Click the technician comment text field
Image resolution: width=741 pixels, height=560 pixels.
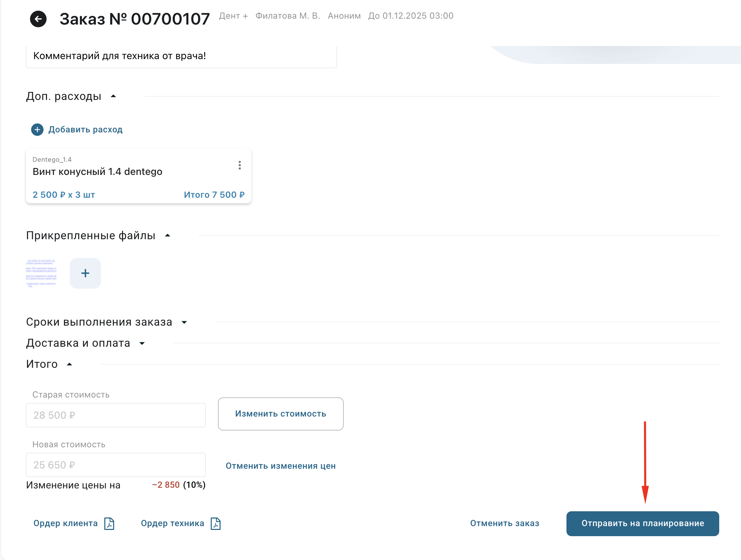click(x=181, y=56)
